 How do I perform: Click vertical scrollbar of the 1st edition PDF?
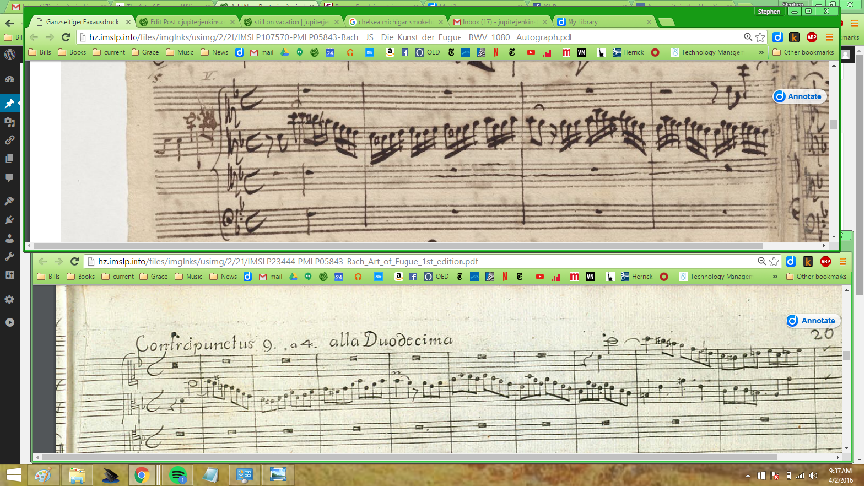847,355
